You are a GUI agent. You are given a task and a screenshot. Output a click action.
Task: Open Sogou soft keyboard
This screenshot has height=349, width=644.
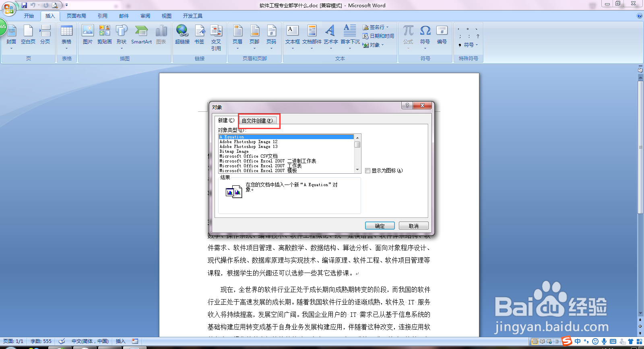pyautogui.click(x=613, y=341)
